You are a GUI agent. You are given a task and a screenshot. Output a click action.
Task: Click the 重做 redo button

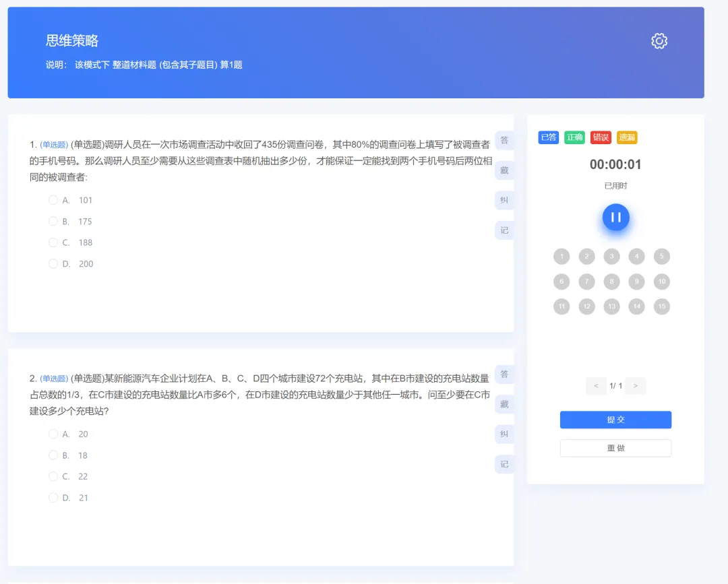pos(615,448)
